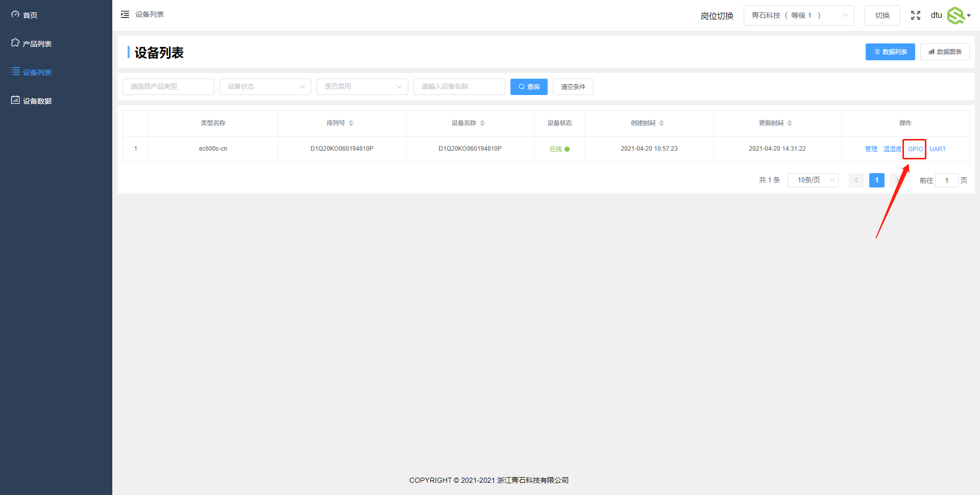
Task: Open the GPIO link for the device
Action: [915, 149]
